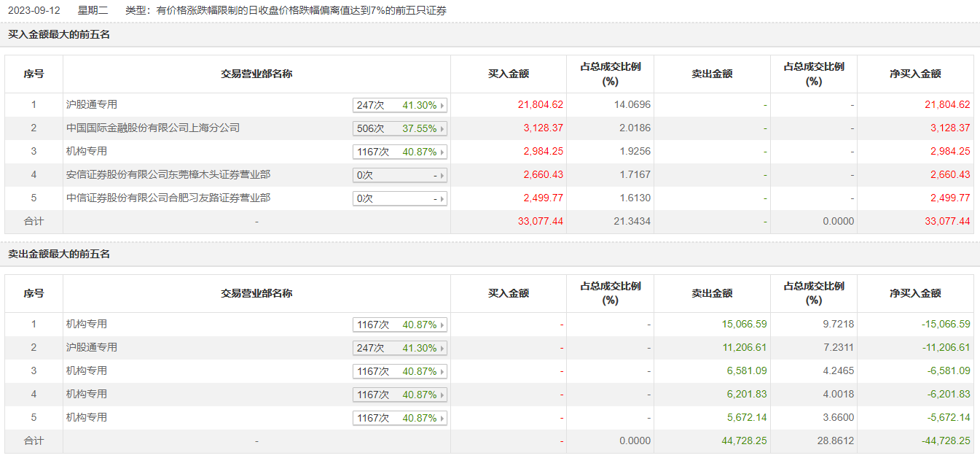Screen dimensions: 980x458
Task: Click the -5,672.14 net buy cell
Action: click(x=949, y=418)
